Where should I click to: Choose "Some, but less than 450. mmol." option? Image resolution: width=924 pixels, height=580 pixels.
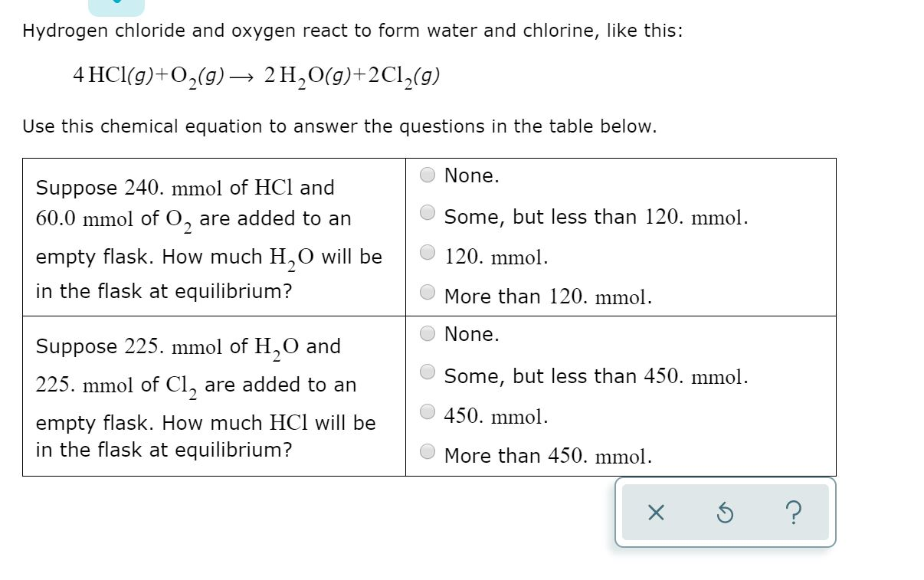pos(427,371)
